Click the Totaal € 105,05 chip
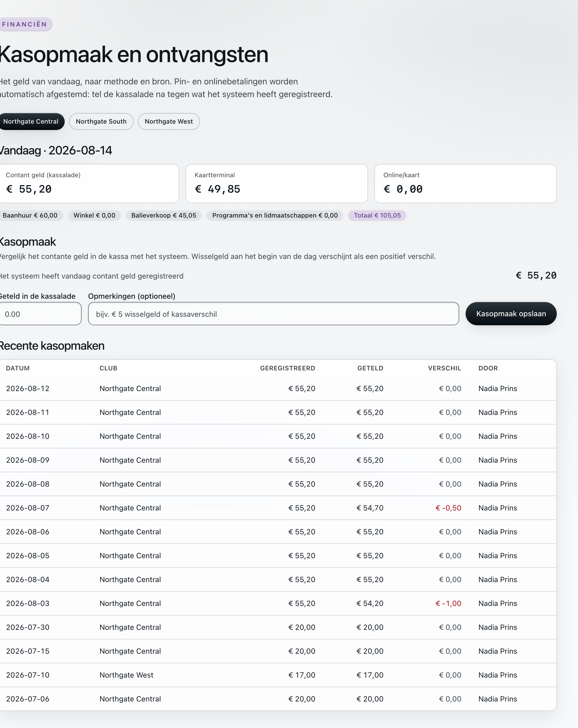 pyautogui.click(x=377, y=215)
